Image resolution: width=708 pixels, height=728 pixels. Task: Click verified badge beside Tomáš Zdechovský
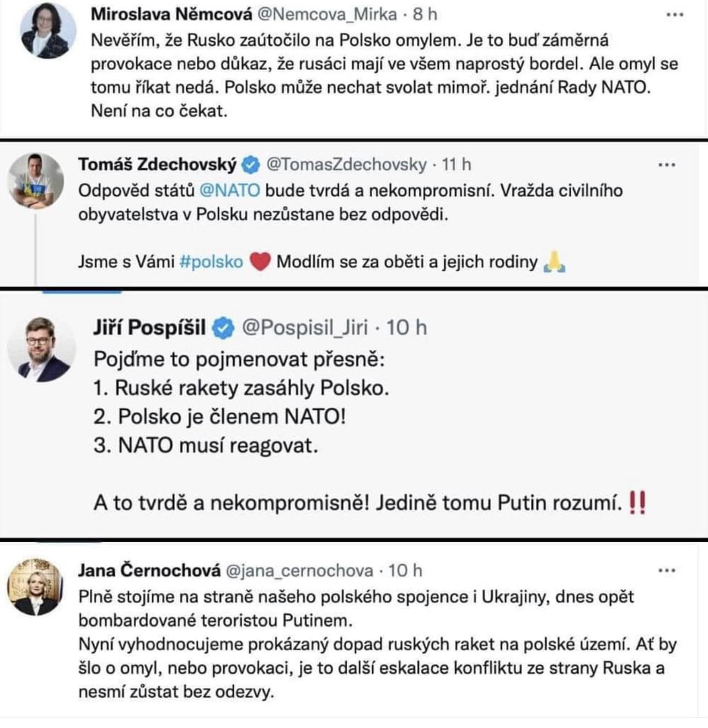[x=251, y=164]
